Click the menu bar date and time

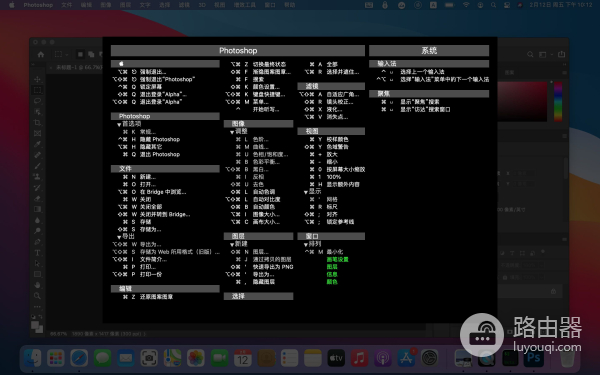point(561,5)
